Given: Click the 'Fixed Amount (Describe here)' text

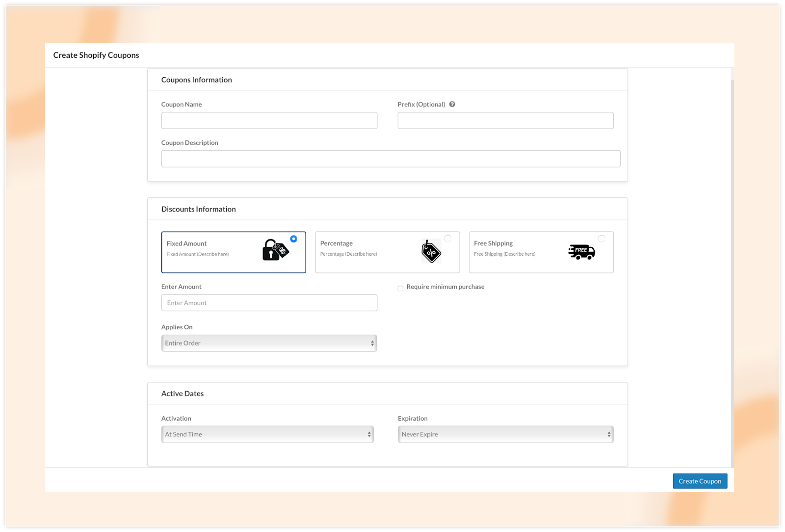Looking at the screenshot, I should pos(198,254).
